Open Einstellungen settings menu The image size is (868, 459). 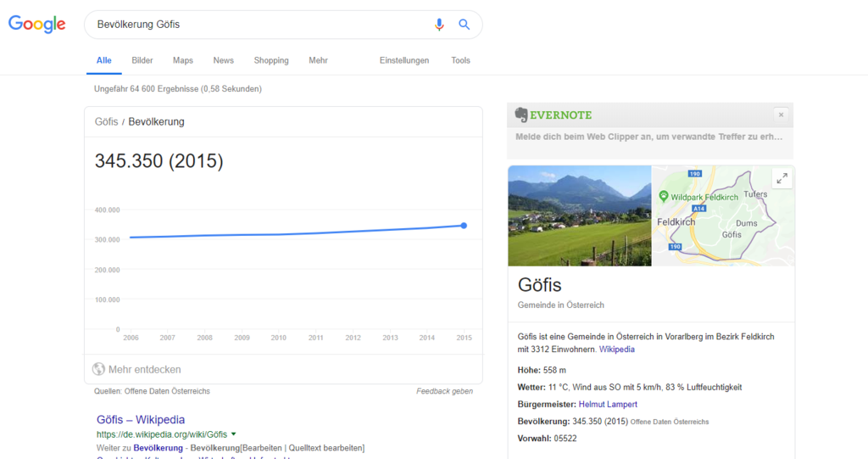(x=404, y=60)
